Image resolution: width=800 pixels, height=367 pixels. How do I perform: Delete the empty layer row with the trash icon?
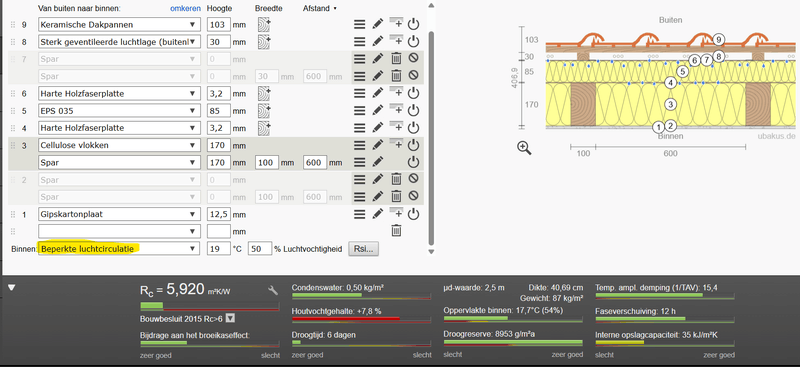(x=396, y=231)
